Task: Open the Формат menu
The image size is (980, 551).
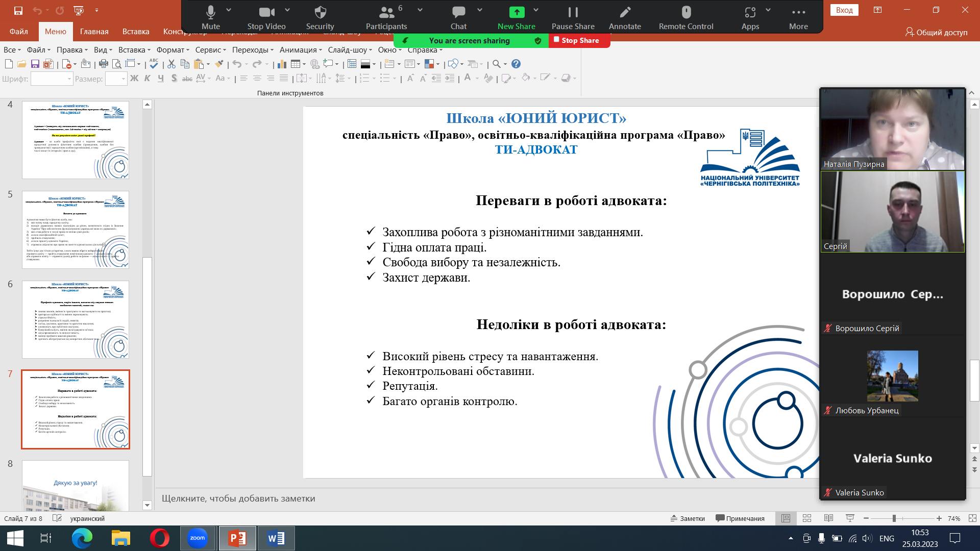Action: 173,49
